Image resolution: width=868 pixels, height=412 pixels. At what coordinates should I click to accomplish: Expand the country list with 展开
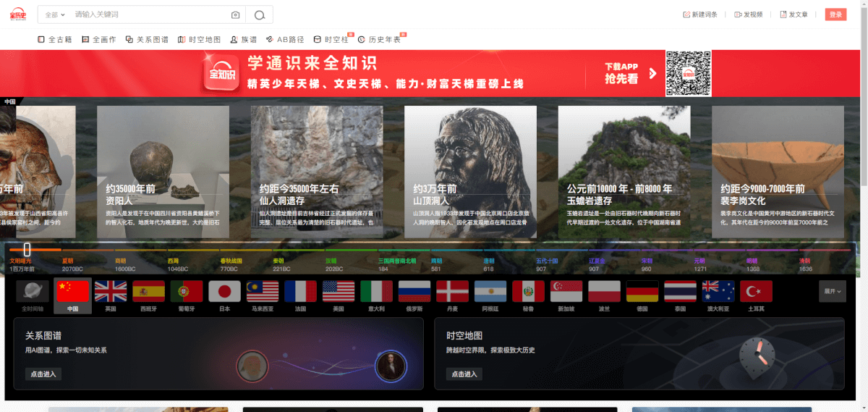pos(832,292)
